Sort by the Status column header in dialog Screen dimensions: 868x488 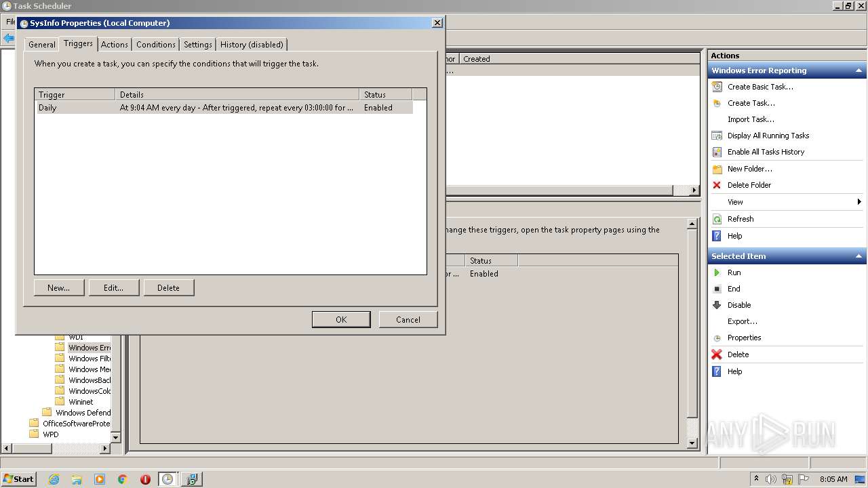385,95
